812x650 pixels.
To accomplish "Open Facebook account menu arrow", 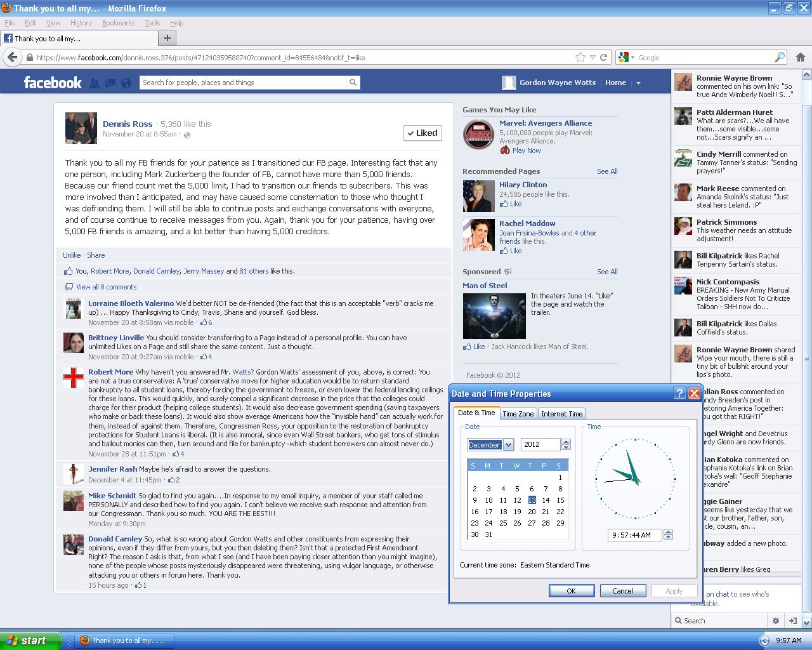I will click(x=638, y=83).
